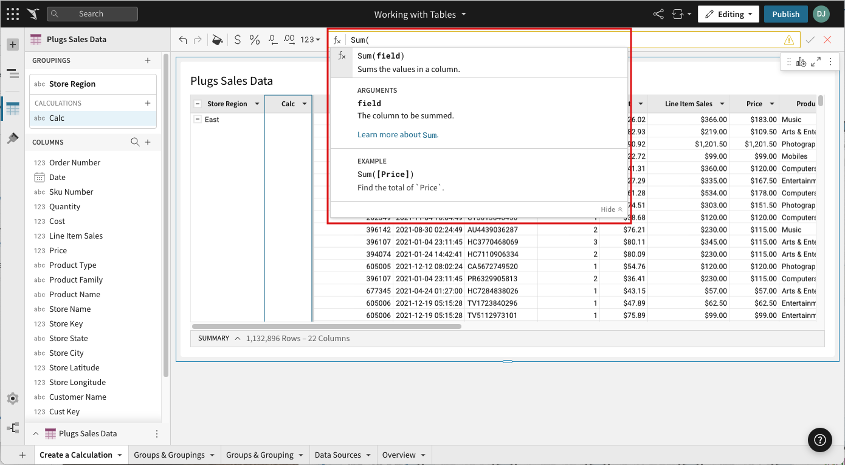
Task: Collapse all Store Region groups via minus box
Action: (x=197, y=104)
